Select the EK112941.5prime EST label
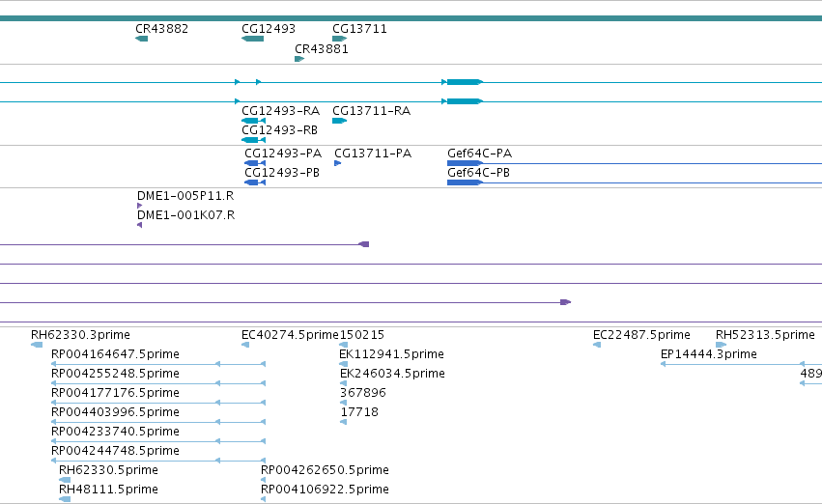The image size is (822, 504). click(x=391, y=354)
